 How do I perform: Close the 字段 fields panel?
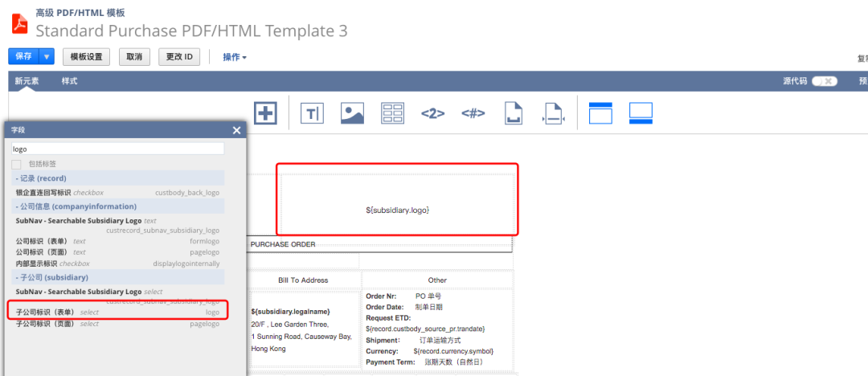click(x=236, y=131)
